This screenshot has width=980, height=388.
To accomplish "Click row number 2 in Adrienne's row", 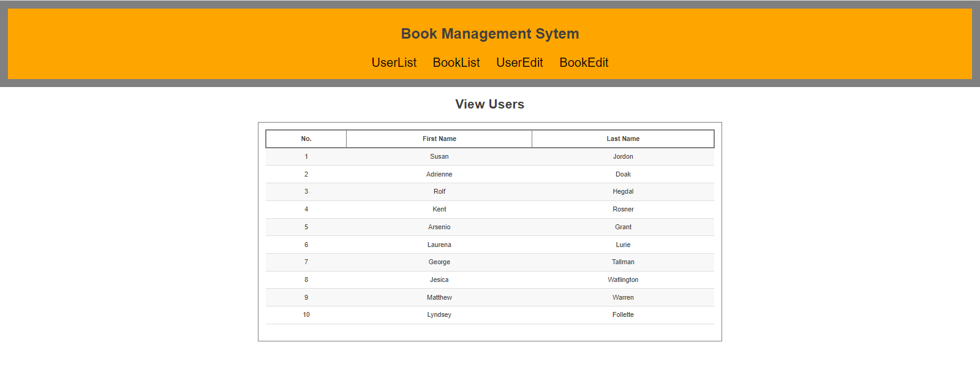I will coord(306,174).
